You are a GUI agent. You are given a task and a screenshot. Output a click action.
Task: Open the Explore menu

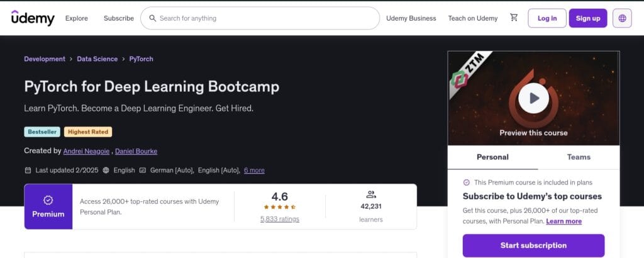tap(76, 18)
